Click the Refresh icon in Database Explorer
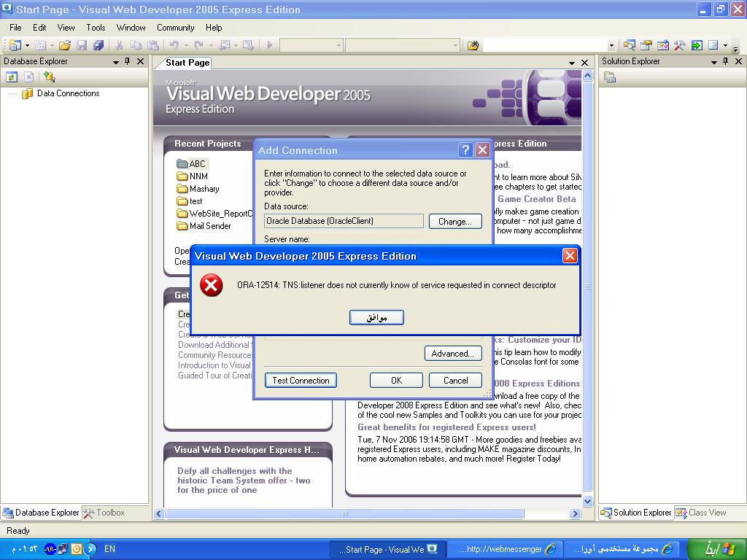 click(x=12, y=77)
